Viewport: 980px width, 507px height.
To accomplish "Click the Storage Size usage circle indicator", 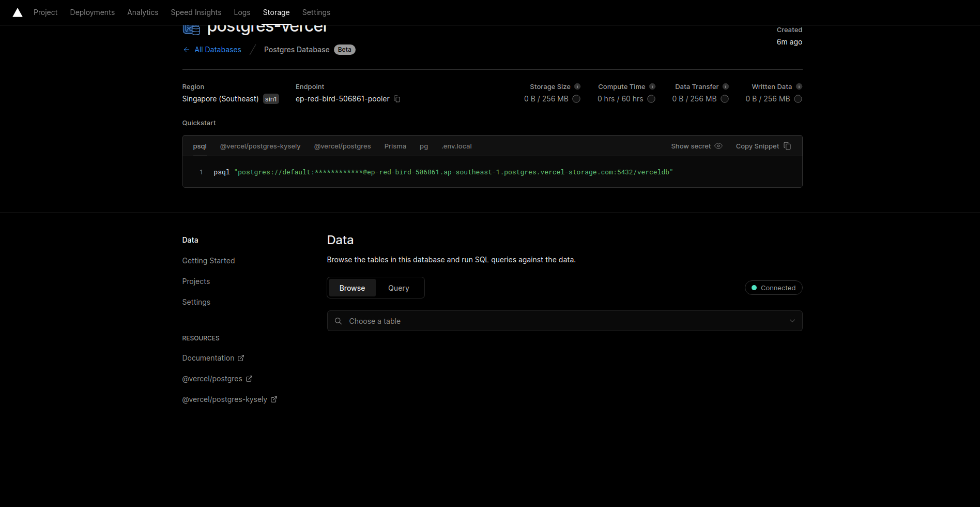I will [x=576, y=99].
